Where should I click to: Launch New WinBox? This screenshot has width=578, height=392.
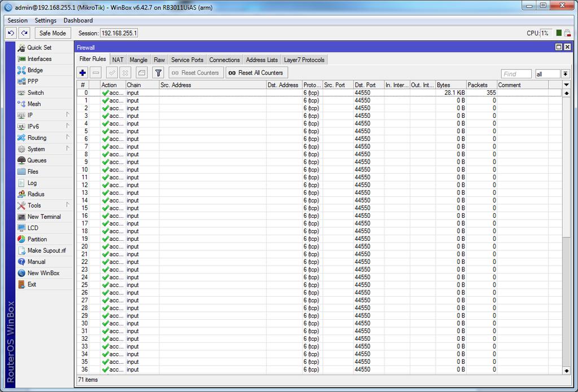coord(43,273)
